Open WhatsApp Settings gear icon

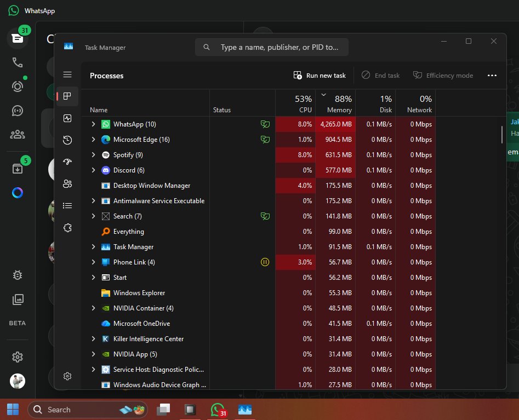pos(18,357)
